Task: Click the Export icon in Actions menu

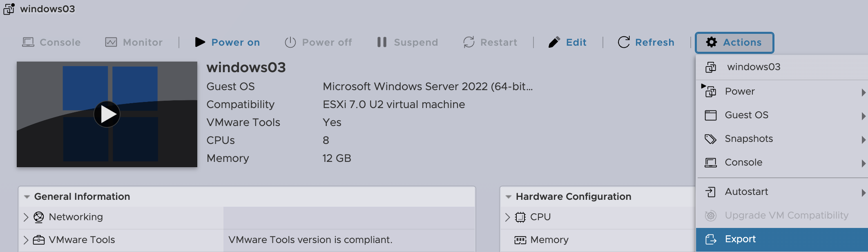Action: (711, 239)
